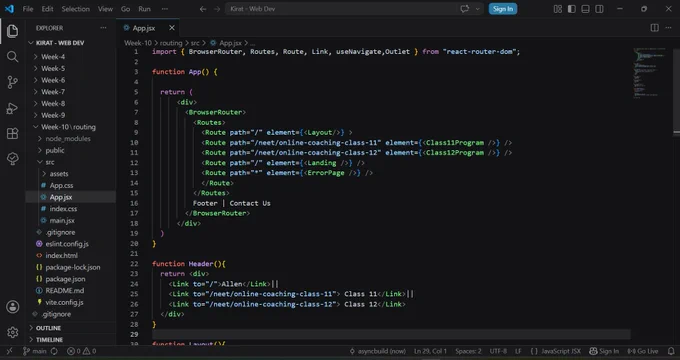
Task: Toggle the bottom panel layout icon
Action: coord(585,9)
